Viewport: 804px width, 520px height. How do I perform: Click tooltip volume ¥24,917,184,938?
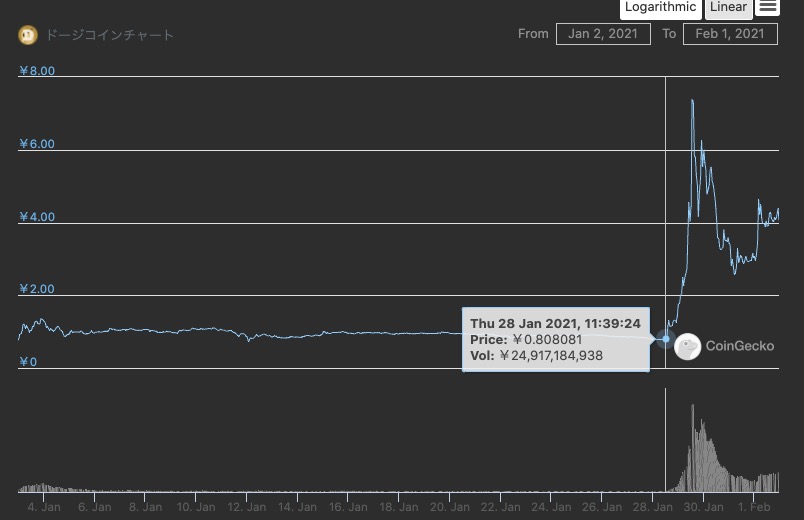[x=551, y=355]
